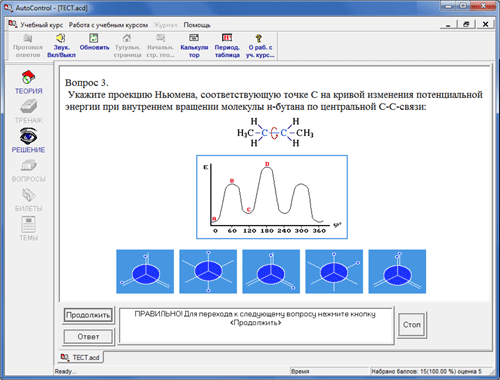Screen dimensions: 500x380
Task: Click the ТРЕНАЖ sidebar icon
Action: tap(28, 111)
